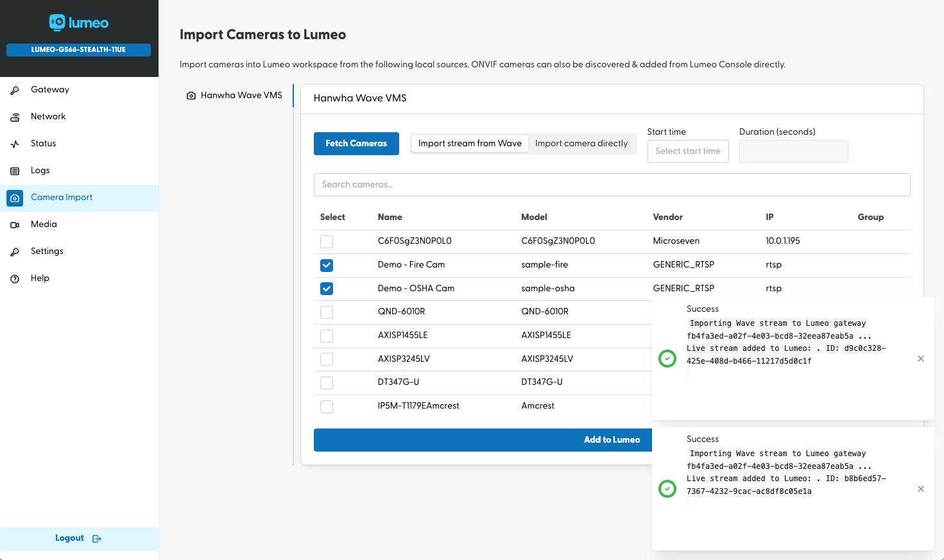This screenshot has width=944, height=560.
Task: Uncheck the Demo - Fire Cam checkbox
Action: tap(327, 265)
